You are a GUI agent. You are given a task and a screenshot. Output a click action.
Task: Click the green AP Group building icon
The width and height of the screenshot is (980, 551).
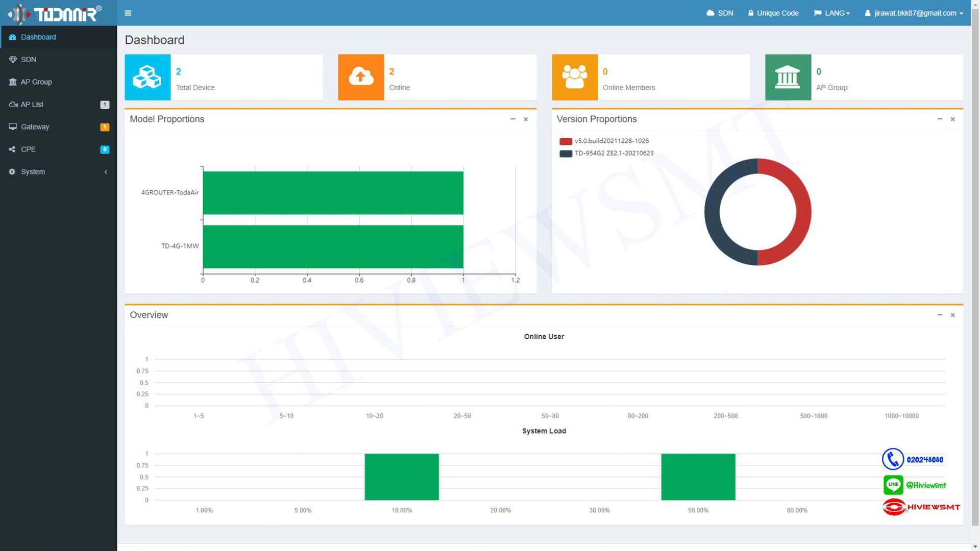point(788,77)
